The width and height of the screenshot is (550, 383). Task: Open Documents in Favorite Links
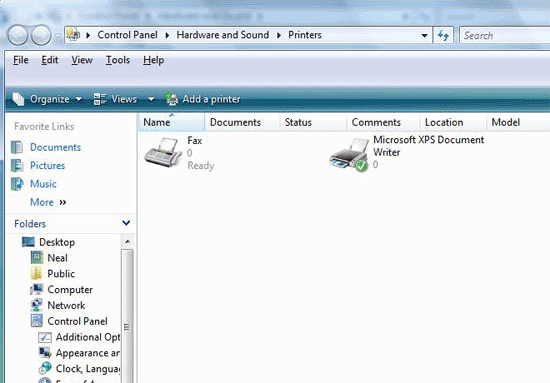(55, 147)
